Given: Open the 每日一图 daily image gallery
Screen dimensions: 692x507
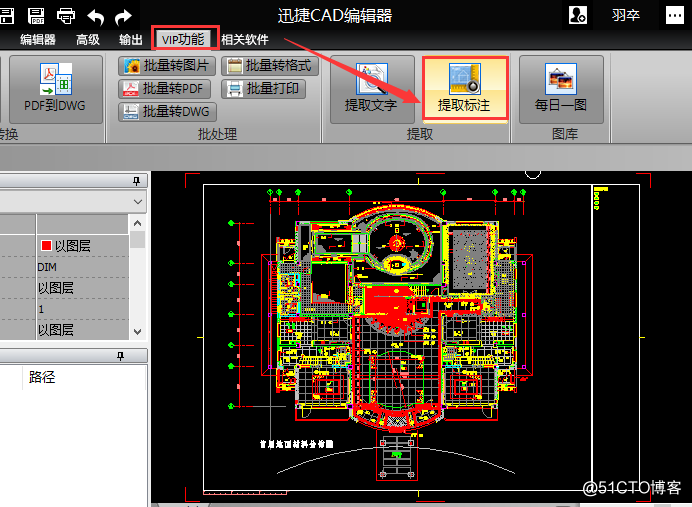Looking at the screenshot, I should pos(561,89).
